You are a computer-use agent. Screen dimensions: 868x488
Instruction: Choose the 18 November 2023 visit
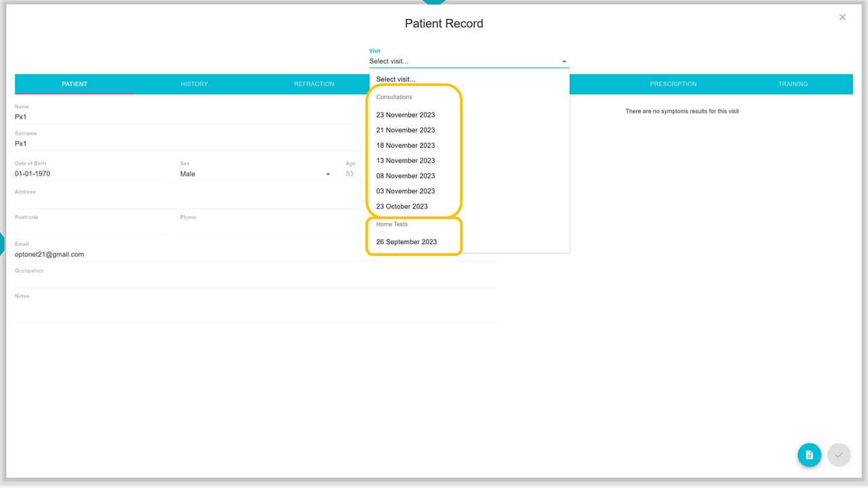(x=406, y=146)
